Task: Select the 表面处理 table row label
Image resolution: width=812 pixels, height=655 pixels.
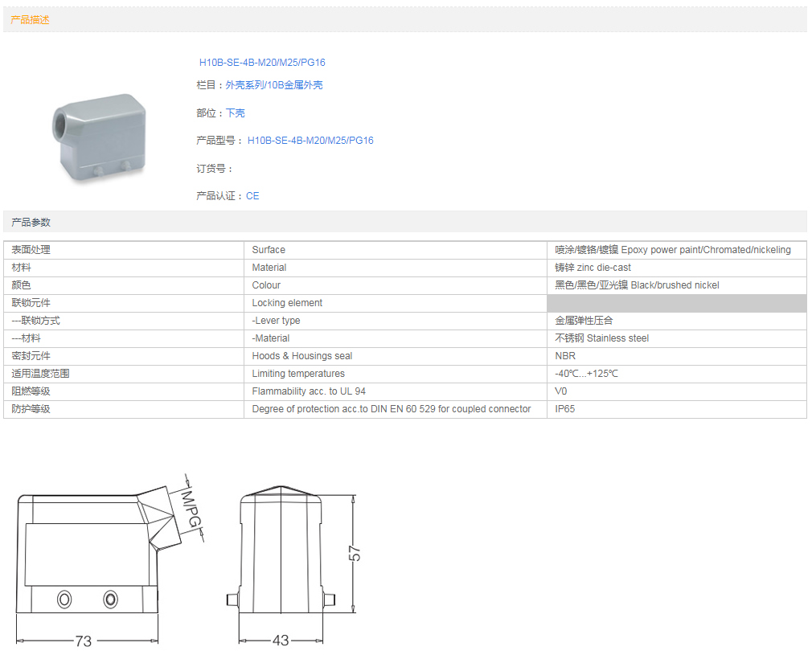Action: pos(31,250)
